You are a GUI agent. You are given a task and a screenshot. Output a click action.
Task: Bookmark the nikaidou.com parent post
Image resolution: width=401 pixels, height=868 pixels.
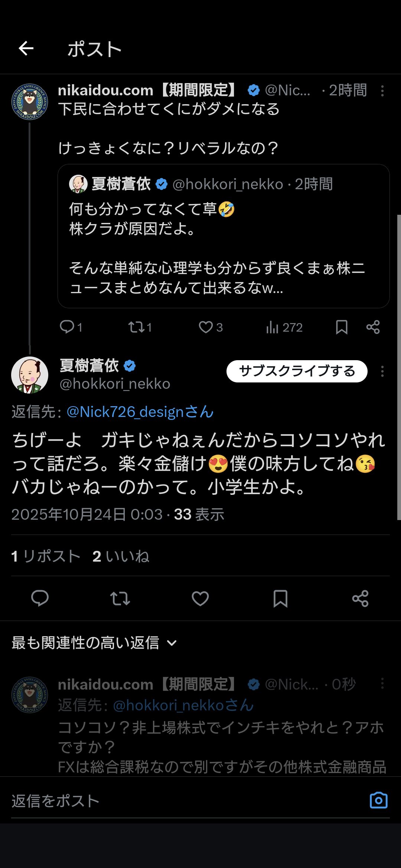tap(342, 327)
